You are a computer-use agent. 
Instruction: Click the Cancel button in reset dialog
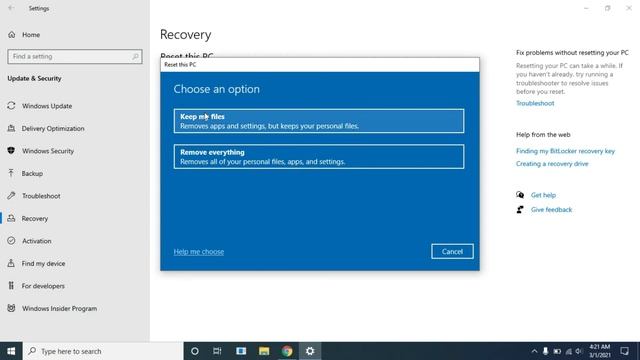click(x=452, y=251)
